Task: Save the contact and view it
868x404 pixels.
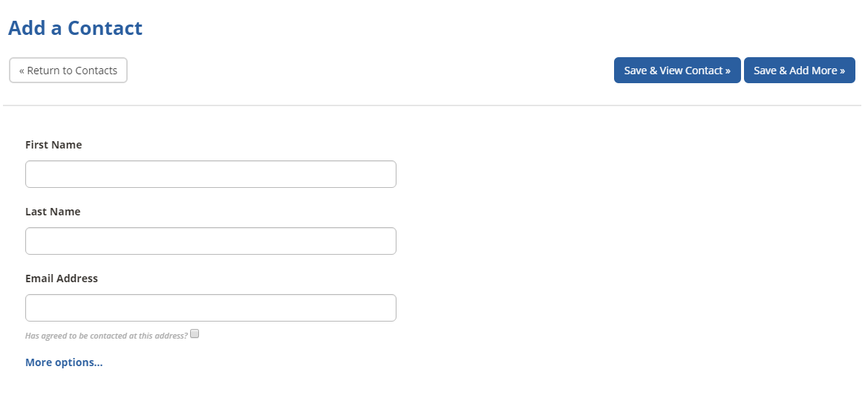Action: pyautogui.click(x=677, y=71)
